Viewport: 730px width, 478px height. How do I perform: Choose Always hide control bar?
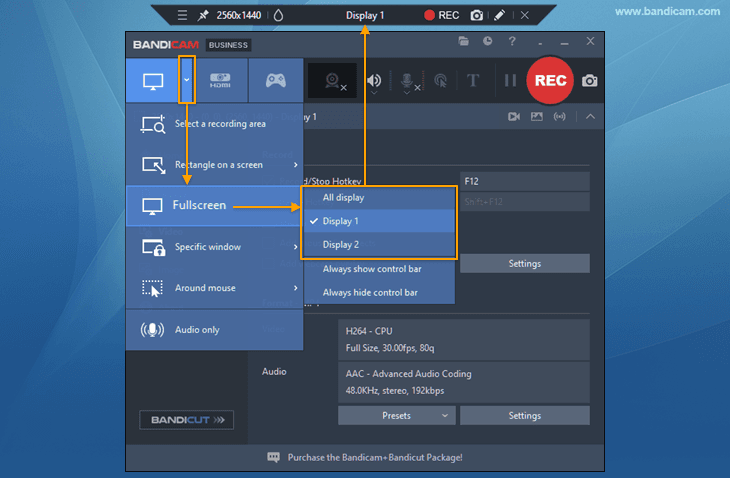pyautogui.click(x=379, y=292)
